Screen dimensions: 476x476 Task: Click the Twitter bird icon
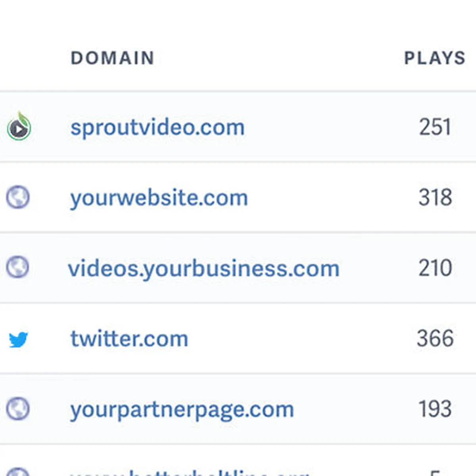click(x=18, y=340)
